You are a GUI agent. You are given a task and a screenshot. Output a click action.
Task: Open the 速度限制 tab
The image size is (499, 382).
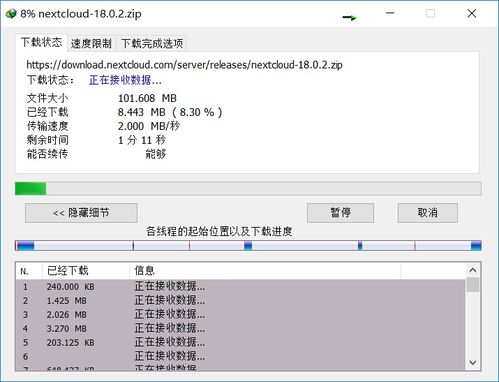91,44
